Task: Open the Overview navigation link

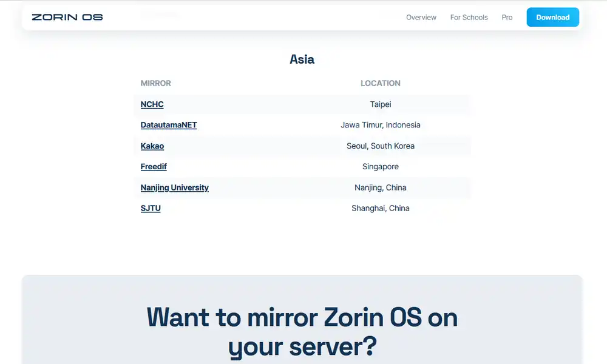Action: click(x=421, y=18)
